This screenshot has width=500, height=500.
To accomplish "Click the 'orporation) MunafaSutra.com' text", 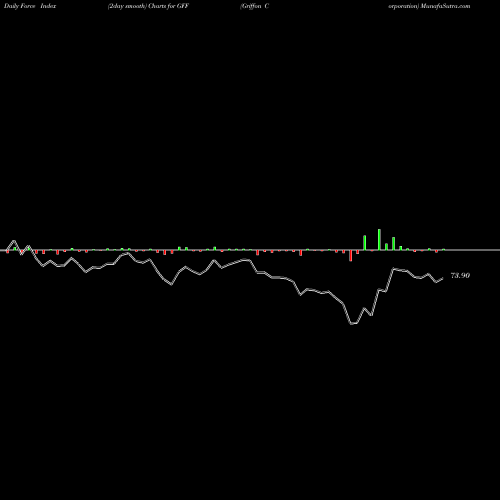I will click(x=429, y=6).
